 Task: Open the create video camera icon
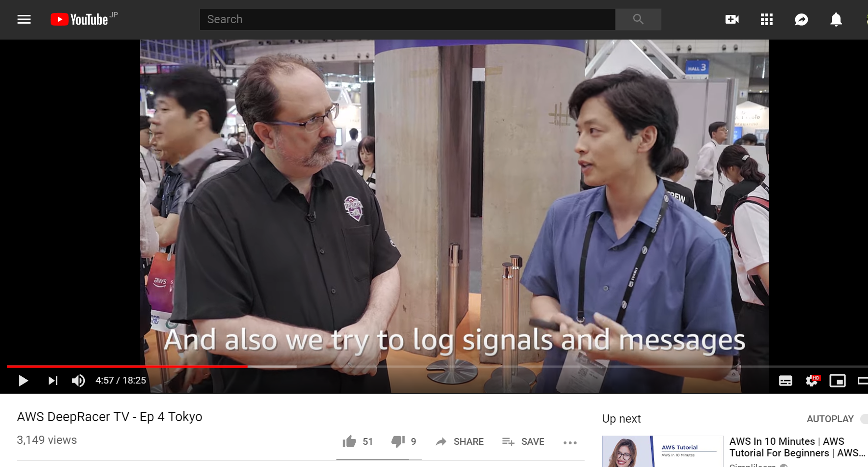(732, 19)
